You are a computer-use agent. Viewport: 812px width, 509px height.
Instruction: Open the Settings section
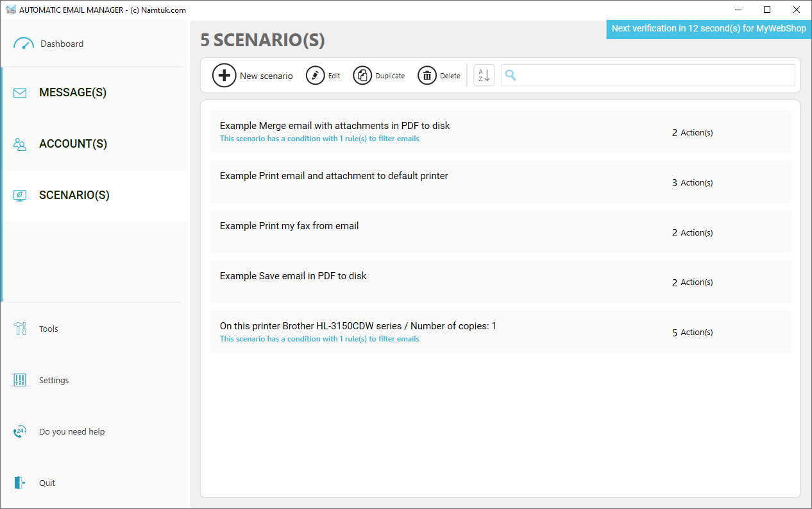[x=54, y=379]
